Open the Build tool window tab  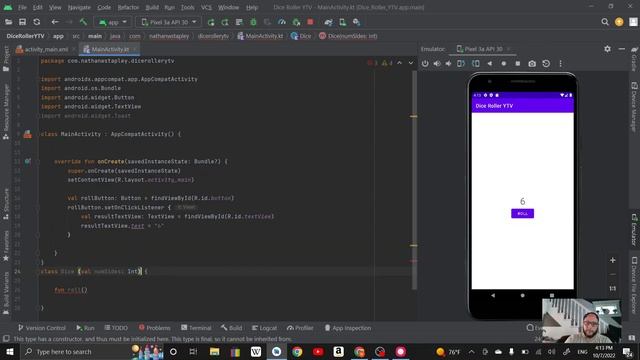pyautogui.click(x=231, y=328)
